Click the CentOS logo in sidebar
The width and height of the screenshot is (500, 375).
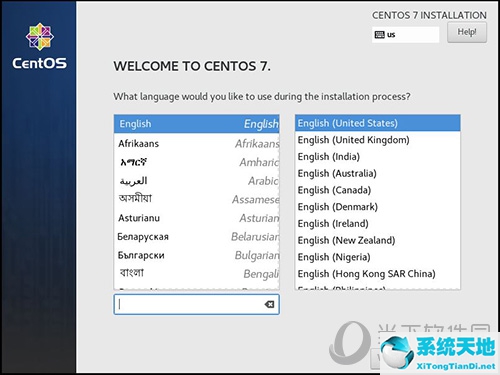40,46
